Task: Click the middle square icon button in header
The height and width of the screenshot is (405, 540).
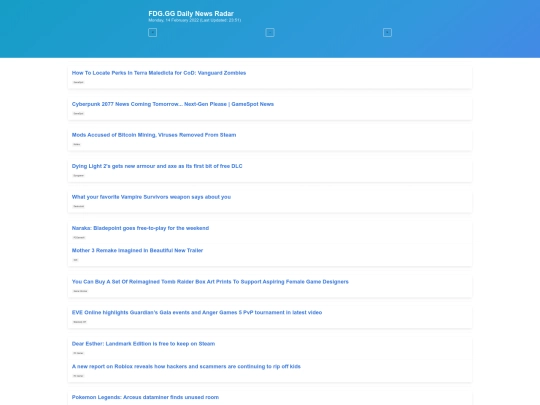Action: click(x=270, y=33)
